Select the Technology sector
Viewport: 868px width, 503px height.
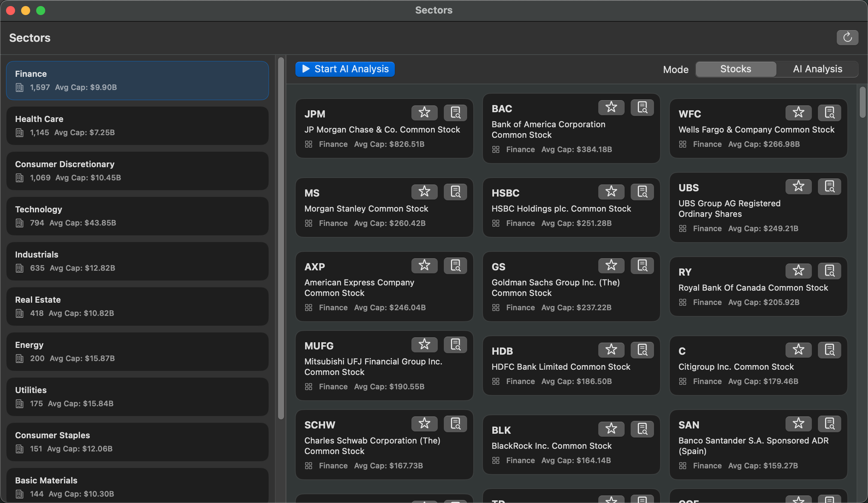click(138, 216)
